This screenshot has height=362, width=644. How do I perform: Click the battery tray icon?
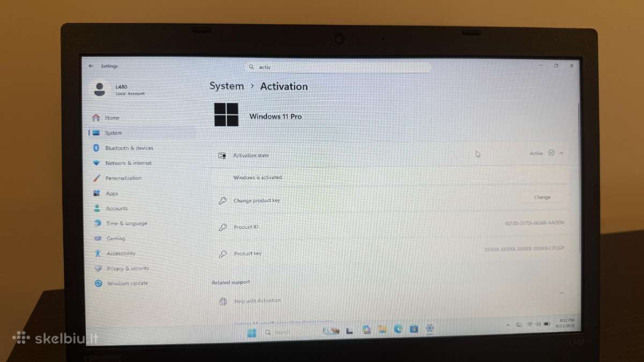[x=547, y=324]
